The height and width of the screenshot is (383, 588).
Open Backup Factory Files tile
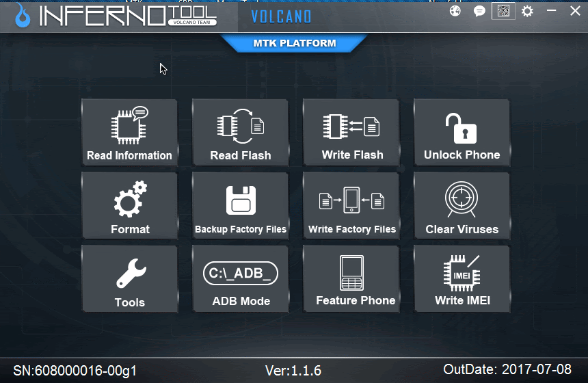241,206
